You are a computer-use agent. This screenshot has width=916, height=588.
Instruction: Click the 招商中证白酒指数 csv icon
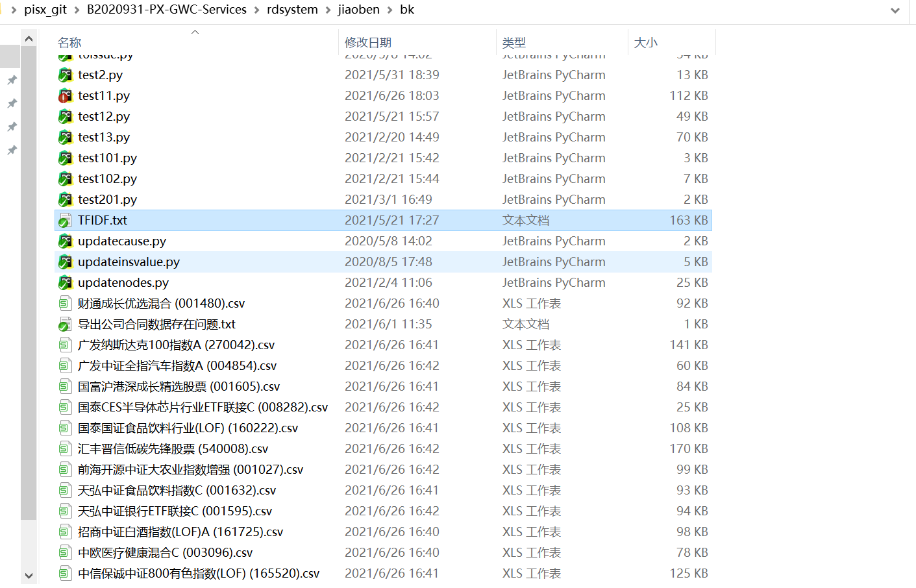tap(65, 532)
